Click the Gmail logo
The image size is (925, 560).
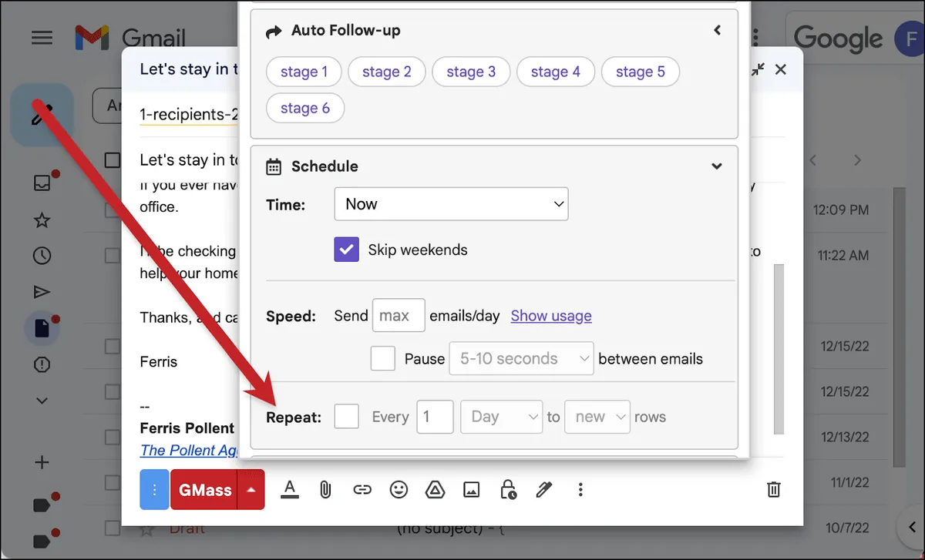click(x=129, y=38)
